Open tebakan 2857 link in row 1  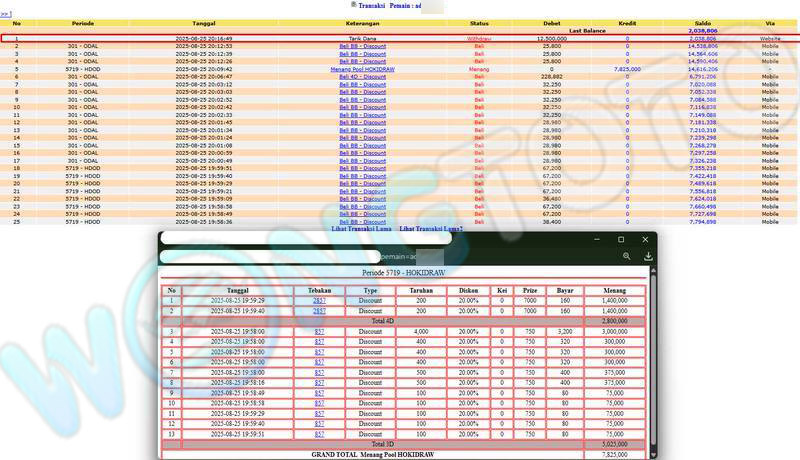pos(319,299)
